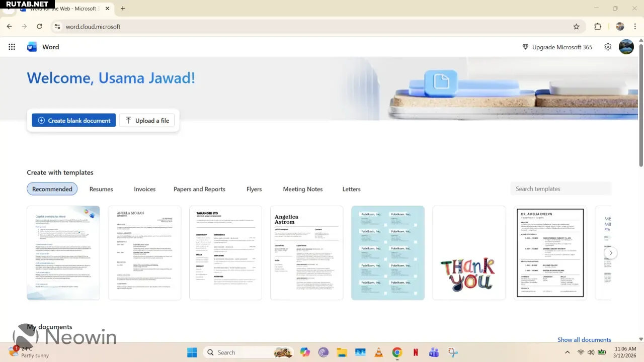Reload the page using the refresh icon
The image size is (644, 362).
click(x=40, y=27)
